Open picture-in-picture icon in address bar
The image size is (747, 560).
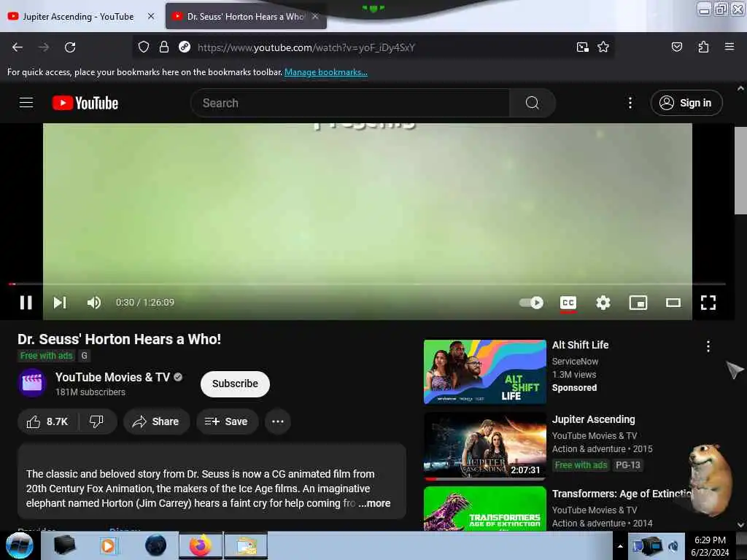tap(582, 47)
